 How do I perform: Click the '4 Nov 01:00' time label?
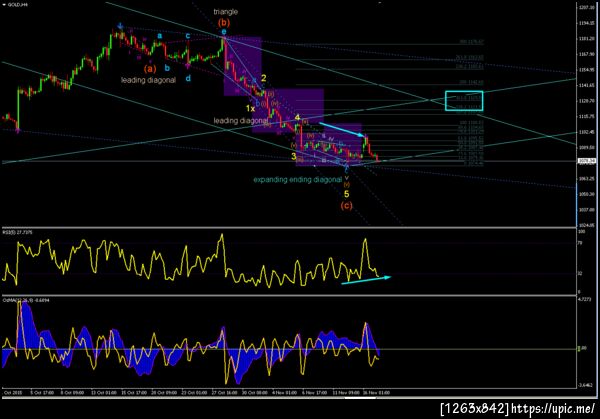click(285, 393)
